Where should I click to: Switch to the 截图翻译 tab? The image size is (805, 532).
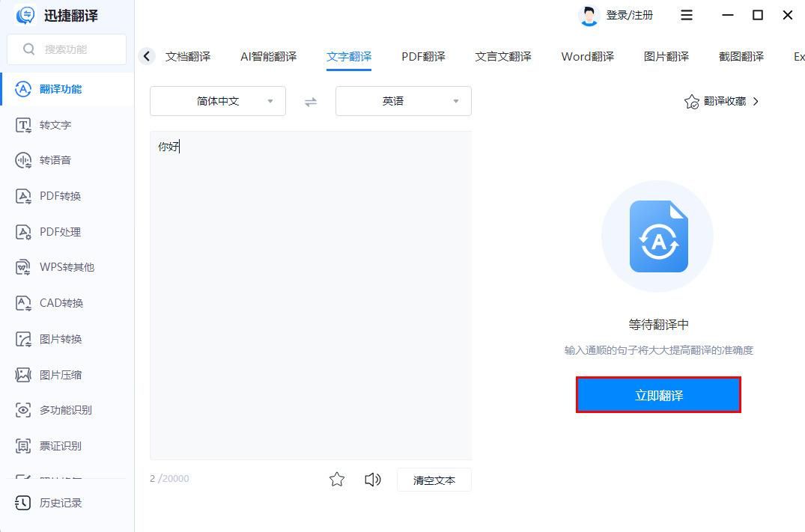point(741,56)
